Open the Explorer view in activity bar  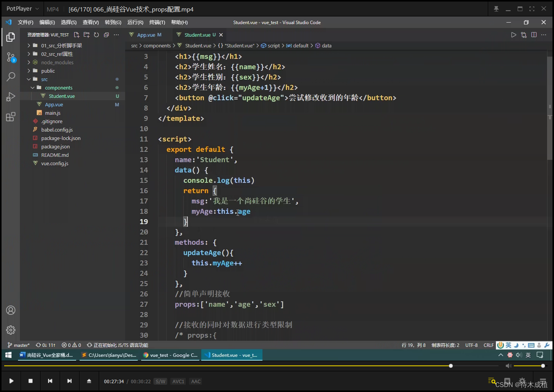click(x=11, y=37)
